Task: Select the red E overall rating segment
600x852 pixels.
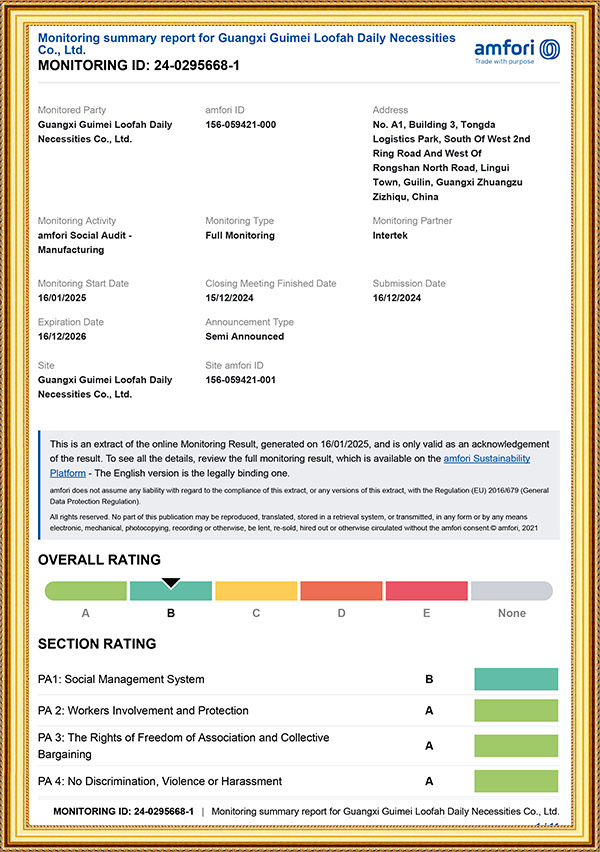Action: click(x=427, y=591)
